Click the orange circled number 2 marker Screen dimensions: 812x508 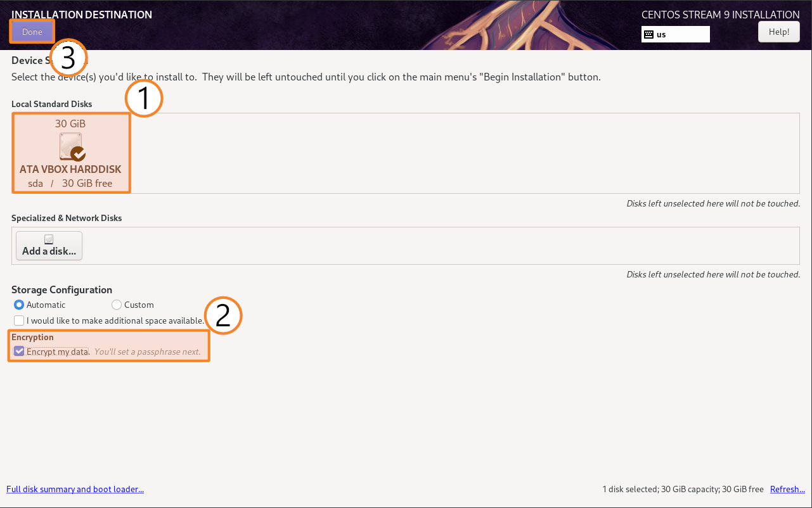[223, 315]
